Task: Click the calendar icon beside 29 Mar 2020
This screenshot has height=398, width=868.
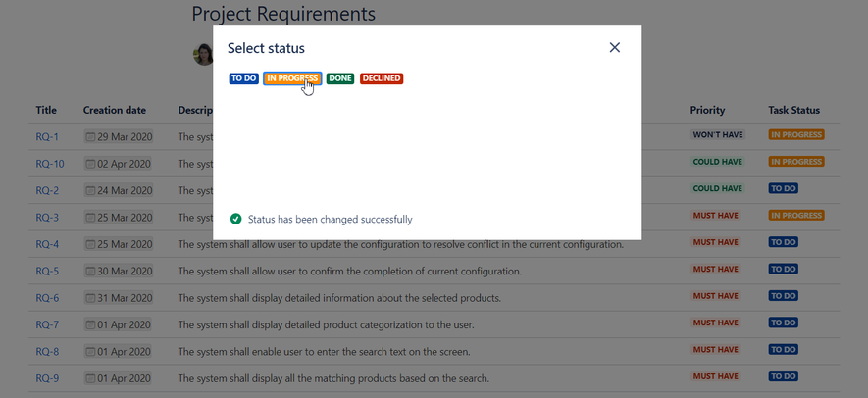Action: tap(91, 136)
